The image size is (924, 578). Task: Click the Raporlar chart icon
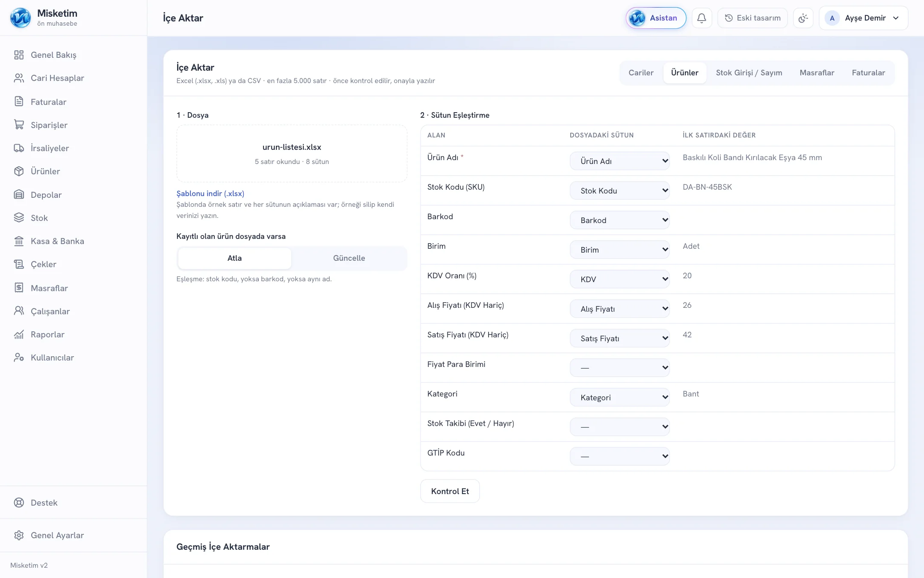19,334
